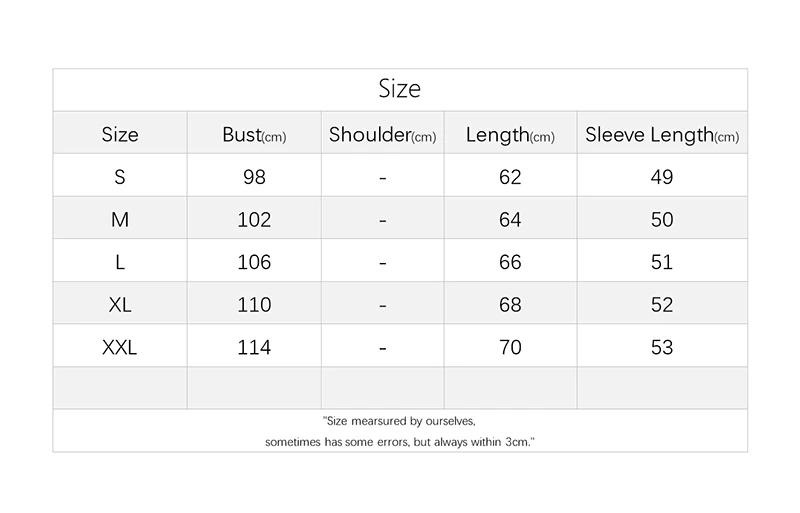Select the Sleeve Length(cm) column header
Viewport: 800px width, 513px height.
point(662,134)
